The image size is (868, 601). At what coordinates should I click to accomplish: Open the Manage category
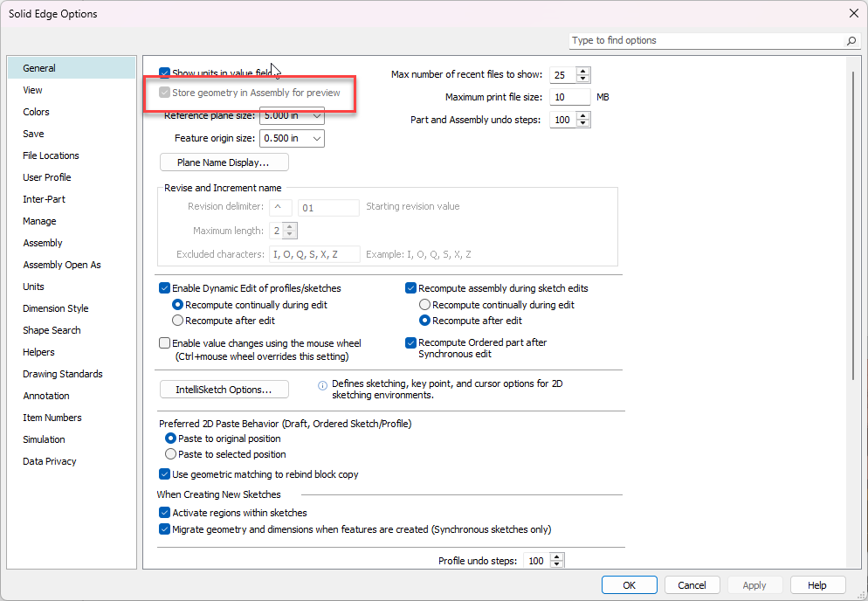72,221
